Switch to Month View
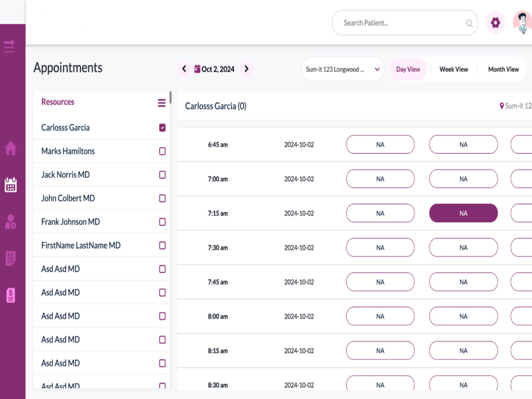 click(503, 69)
